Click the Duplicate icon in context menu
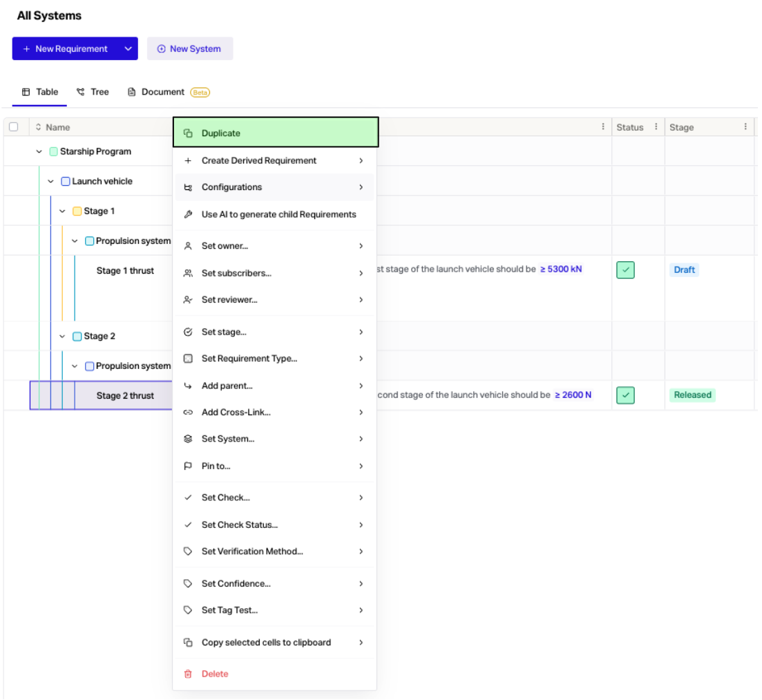Viewport: 762px width, 700px height. pyautogui.click(x=188, y=133)
